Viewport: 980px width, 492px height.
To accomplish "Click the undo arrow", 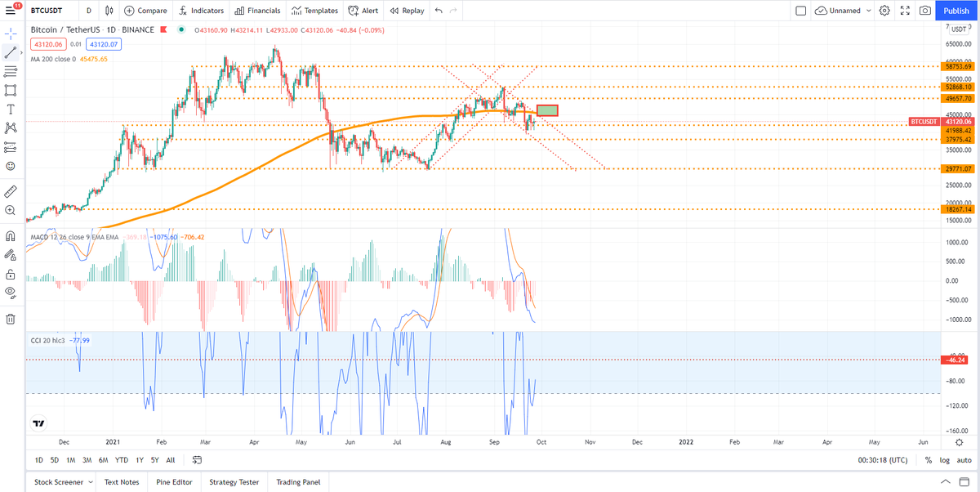I will [439, 11].
